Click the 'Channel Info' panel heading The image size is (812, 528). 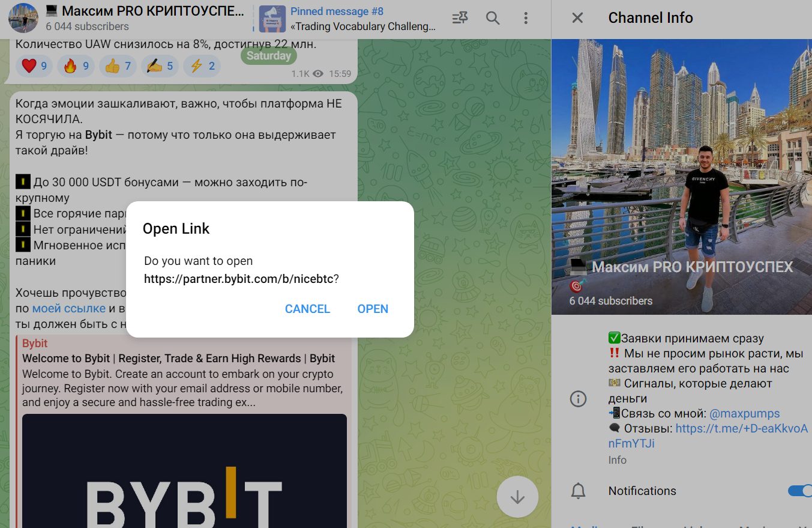coord(651,18)
